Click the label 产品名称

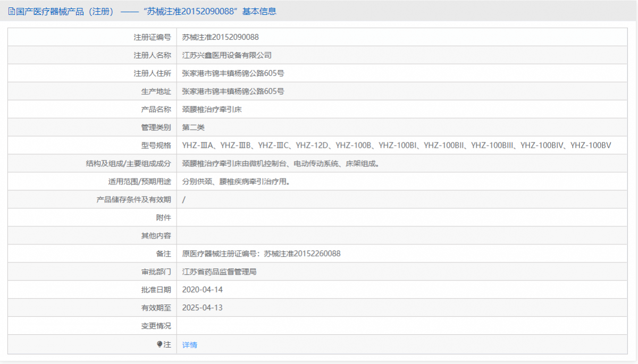pos(156,109)
